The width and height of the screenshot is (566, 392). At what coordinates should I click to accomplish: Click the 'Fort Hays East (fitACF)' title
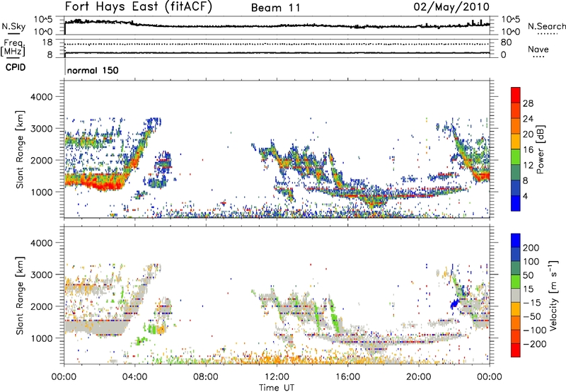coord(139,7)
